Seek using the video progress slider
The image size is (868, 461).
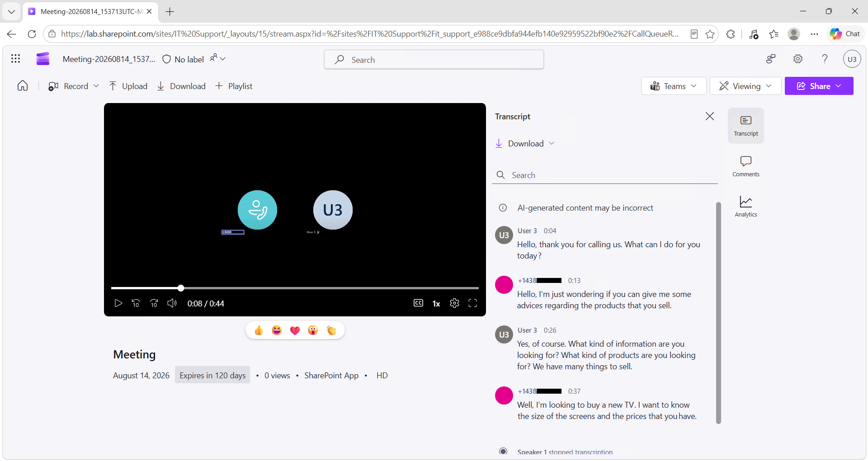295,288
